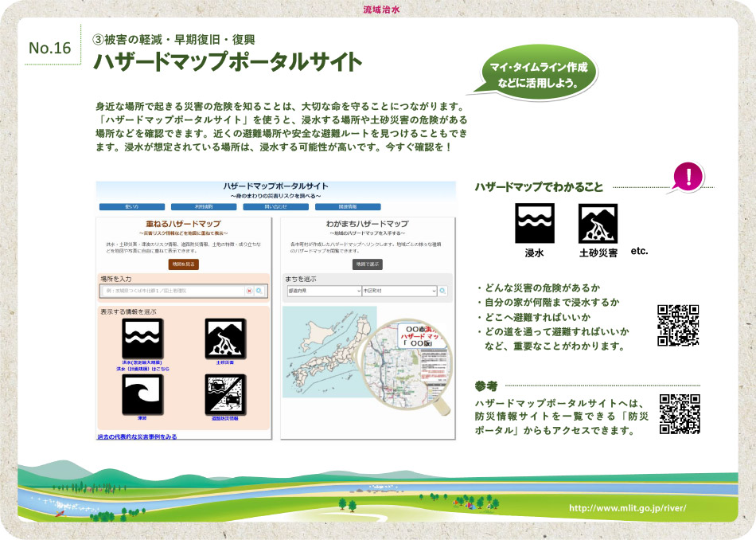756x540 pixels.
Task: Click the upper QR code beside the bullet list
Action: pyautogui.click(x=678, y=325)
